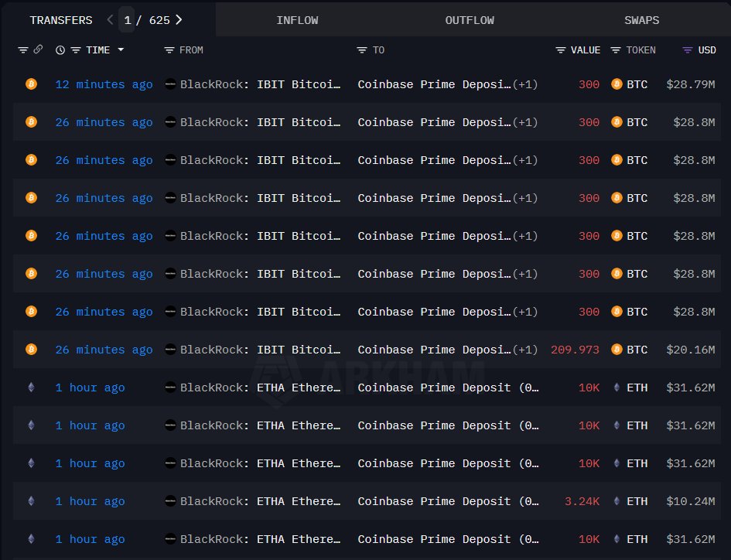Click the $20.16M USD amount
The image size is (731, 560).
[x=691, y=350]
